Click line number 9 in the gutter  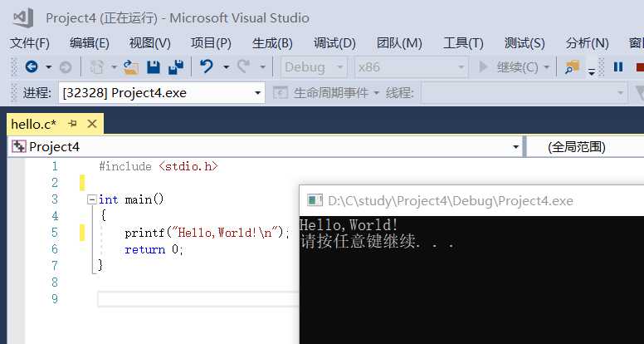(54, 299)
